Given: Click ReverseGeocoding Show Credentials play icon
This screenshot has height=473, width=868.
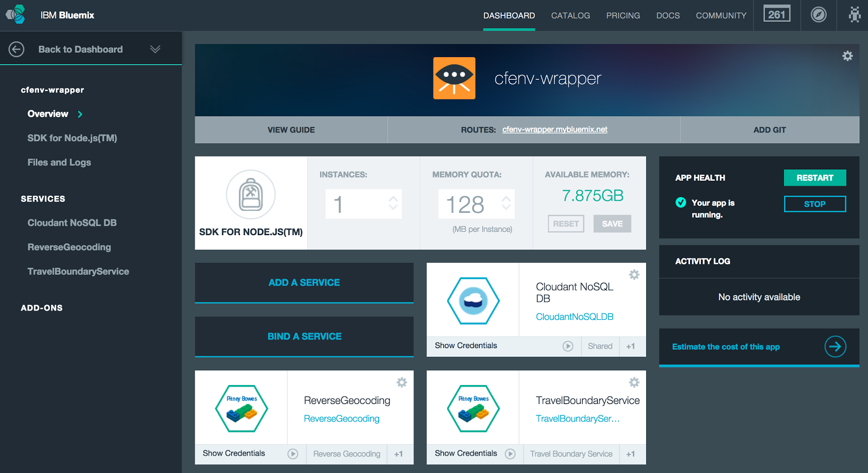Looking at the screenshot, I should pyautogui.click(x=293, y=454).
